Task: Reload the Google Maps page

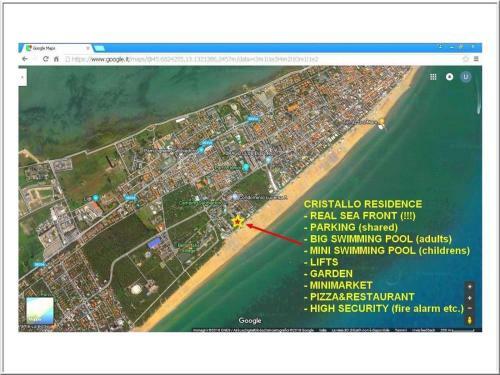Action: pyautogui.click(x=45, y=59)
